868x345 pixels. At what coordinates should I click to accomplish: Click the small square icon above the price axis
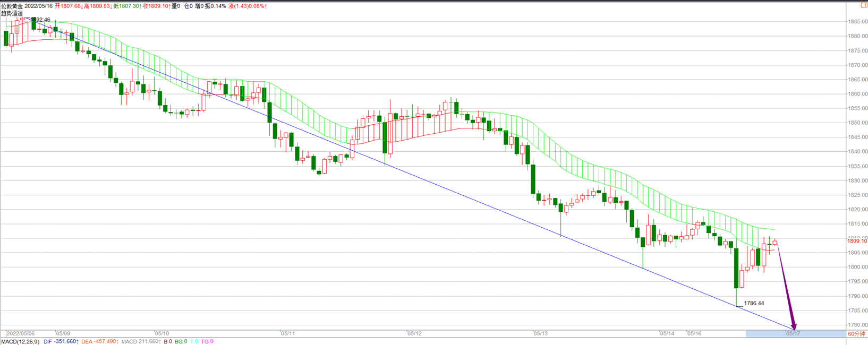click(x=864, y=5)
